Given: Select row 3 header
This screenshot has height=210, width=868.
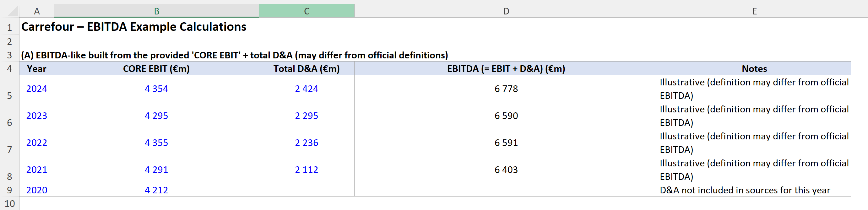Looking at the screenshot, I should (x=9, y=55).
